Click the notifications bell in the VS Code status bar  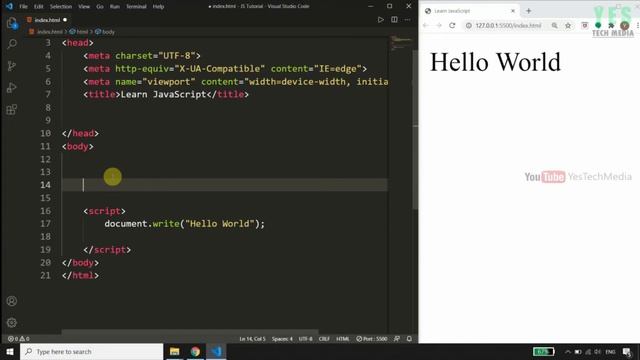point(409,339)
